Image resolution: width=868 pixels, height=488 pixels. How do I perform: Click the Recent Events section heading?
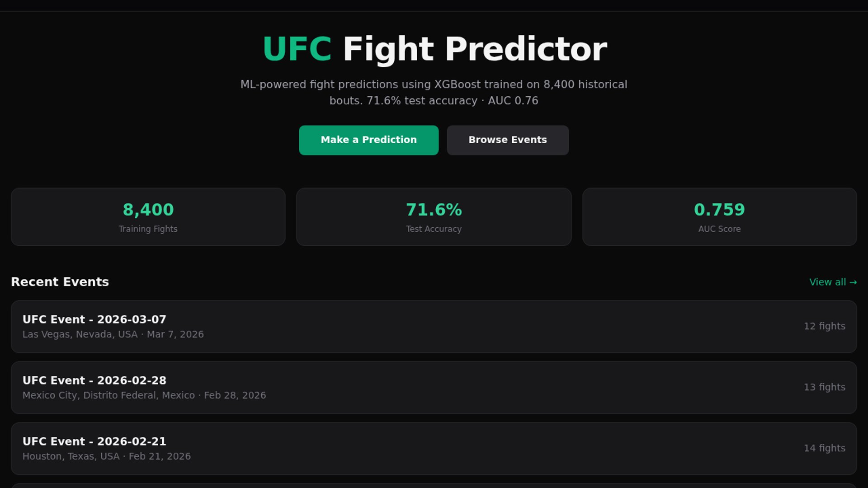[x=60, y=282]
